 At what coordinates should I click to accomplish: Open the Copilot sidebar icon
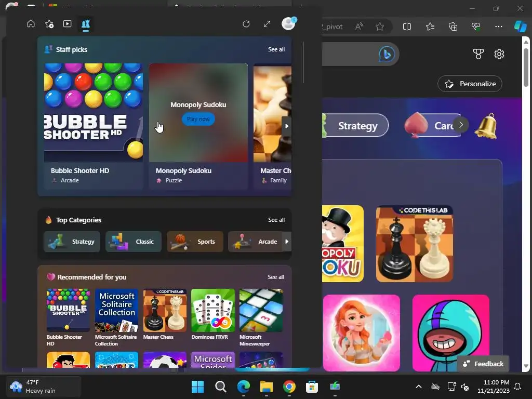coord(520,26)
